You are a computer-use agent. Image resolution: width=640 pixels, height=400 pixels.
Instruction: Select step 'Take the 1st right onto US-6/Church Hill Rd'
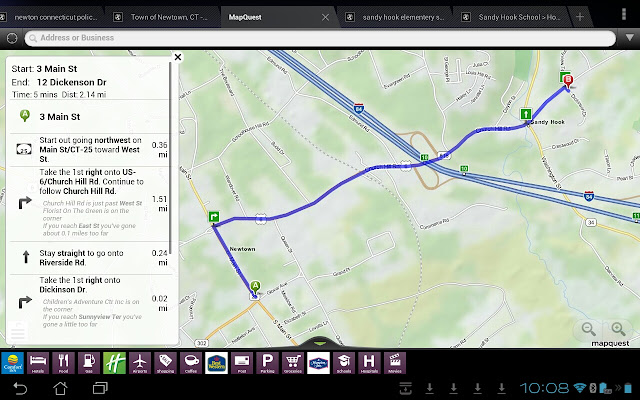click(89, 204)
